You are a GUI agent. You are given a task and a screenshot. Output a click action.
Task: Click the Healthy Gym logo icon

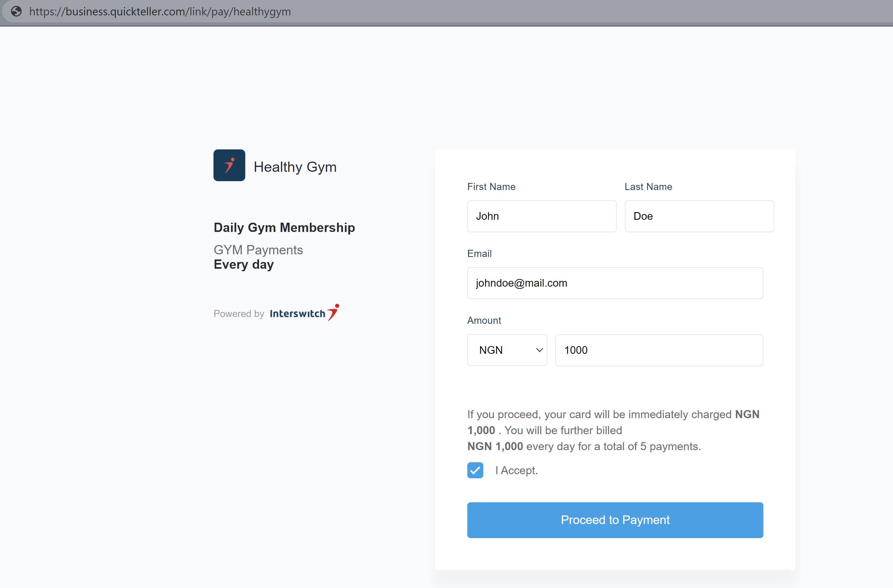pos(229,165)
